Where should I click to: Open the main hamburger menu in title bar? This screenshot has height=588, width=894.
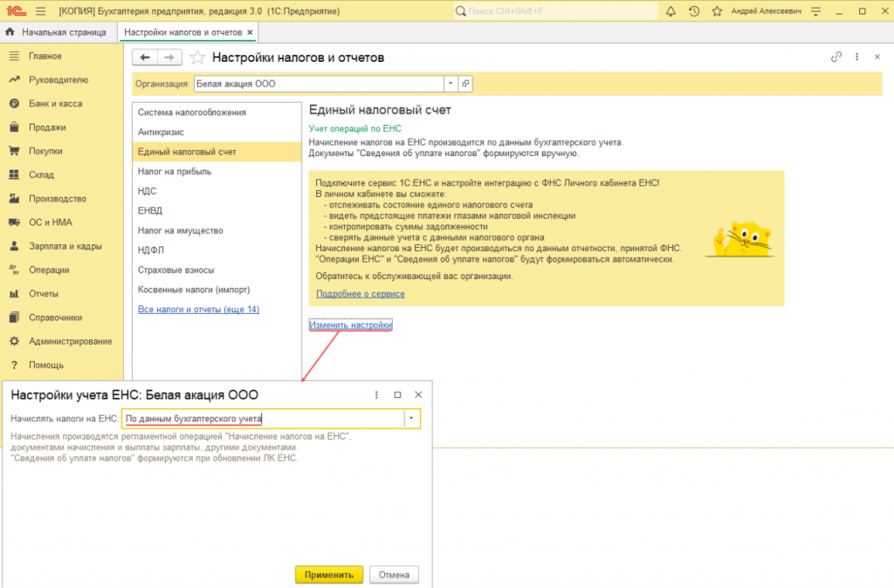pos(40,10)
